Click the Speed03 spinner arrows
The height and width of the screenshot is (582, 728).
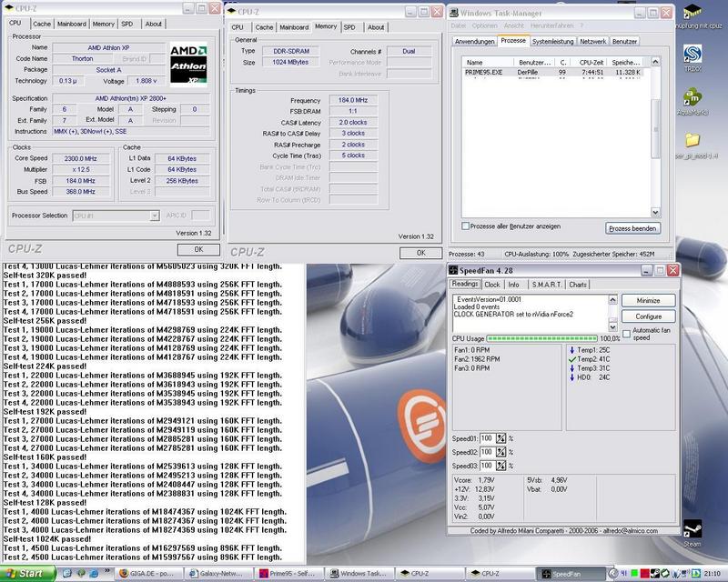coord(501,466)
